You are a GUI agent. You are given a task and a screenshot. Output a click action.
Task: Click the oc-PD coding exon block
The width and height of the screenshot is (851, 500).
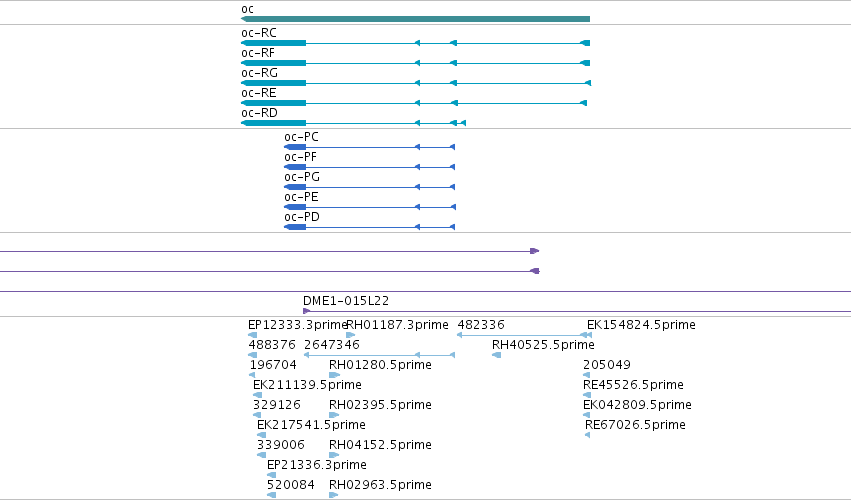click(x=295, y=227)
